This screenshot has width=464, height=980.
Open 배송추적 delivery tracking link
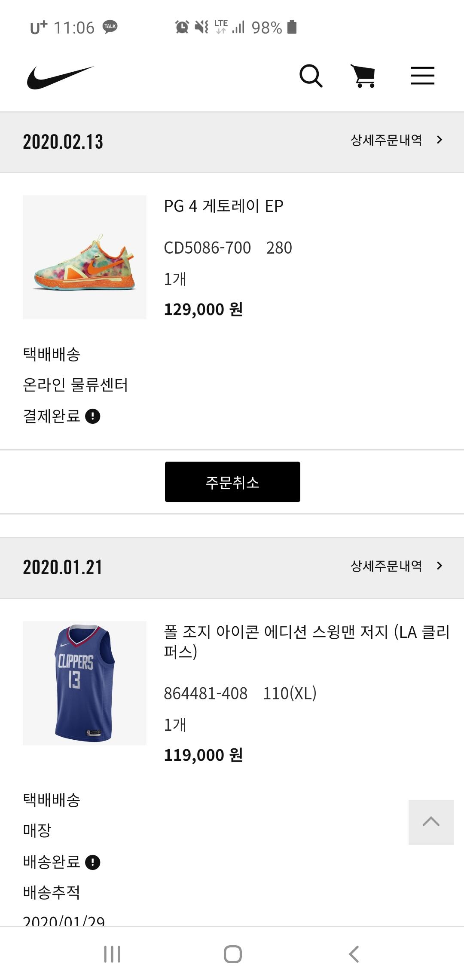52,892
